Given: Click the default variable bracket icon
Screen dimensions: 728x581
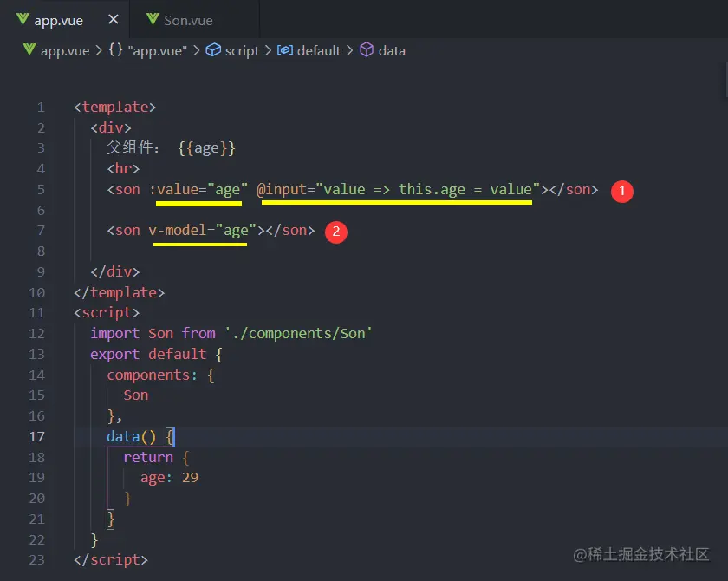Looking at the screenshot, I should pyautogui.click(x=284, y=49).
